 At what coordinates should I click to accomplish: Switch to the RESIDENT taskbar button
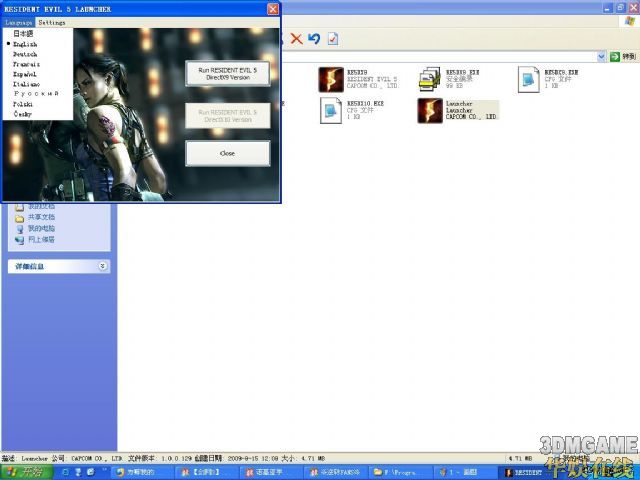[522, 472]
